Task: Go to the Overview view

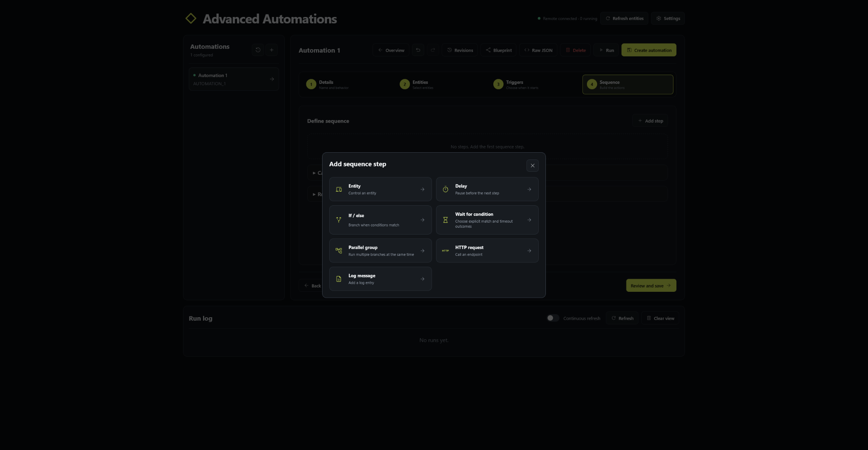Action: tap(391, 50)
